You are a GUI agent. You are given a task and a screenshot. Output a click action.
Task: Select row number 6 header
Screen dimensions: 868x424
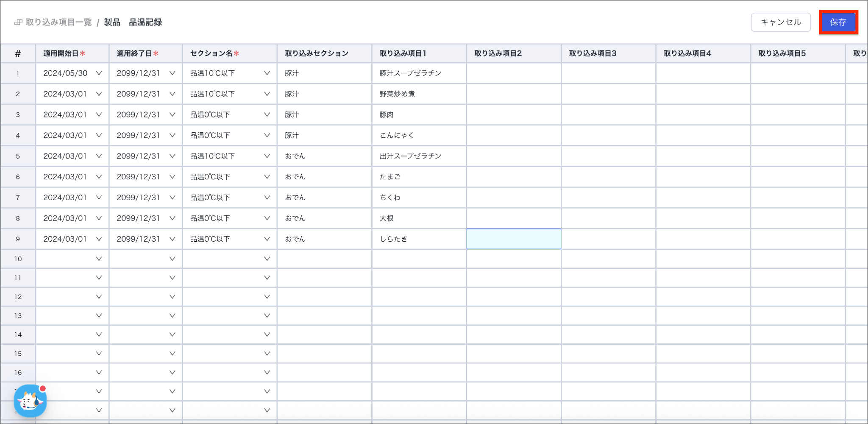(x=18, y=177)
